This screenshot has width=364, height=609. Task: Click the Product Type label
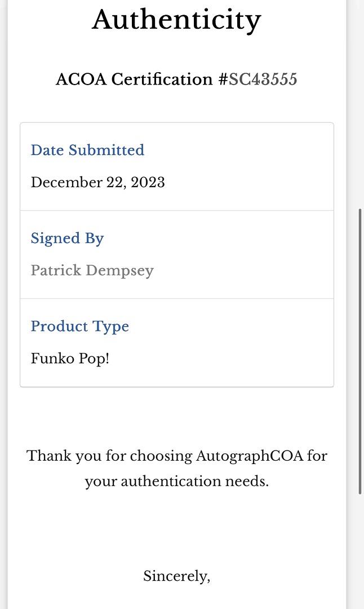click(x=79, y=326)
